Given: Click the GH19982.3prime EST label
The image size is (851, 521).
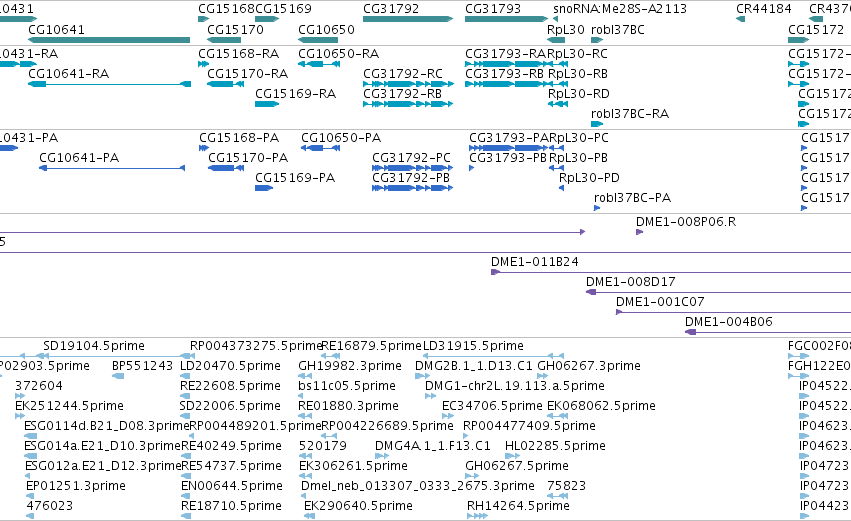Looking at the screenshot, I should pyautogui.click(x=350, y=366).
